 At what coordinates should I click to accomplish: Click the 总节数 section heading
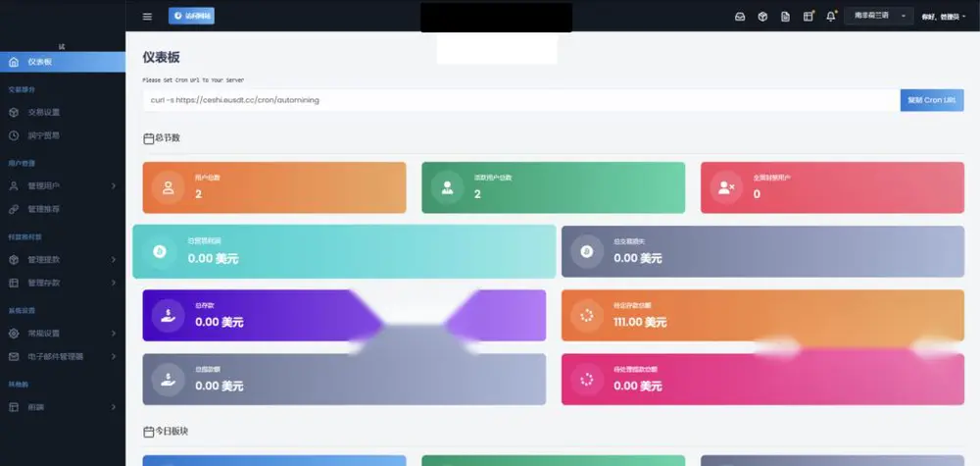168,138
